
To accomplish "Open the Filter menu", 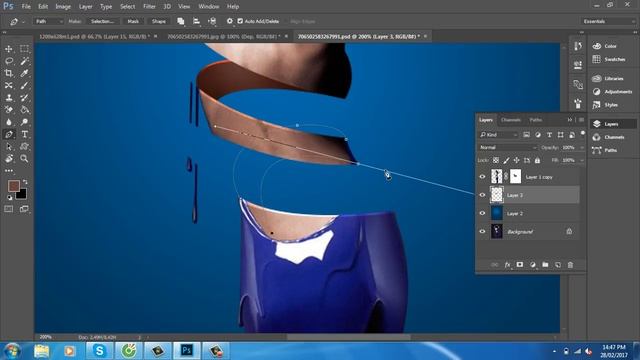I will (149, 7).
